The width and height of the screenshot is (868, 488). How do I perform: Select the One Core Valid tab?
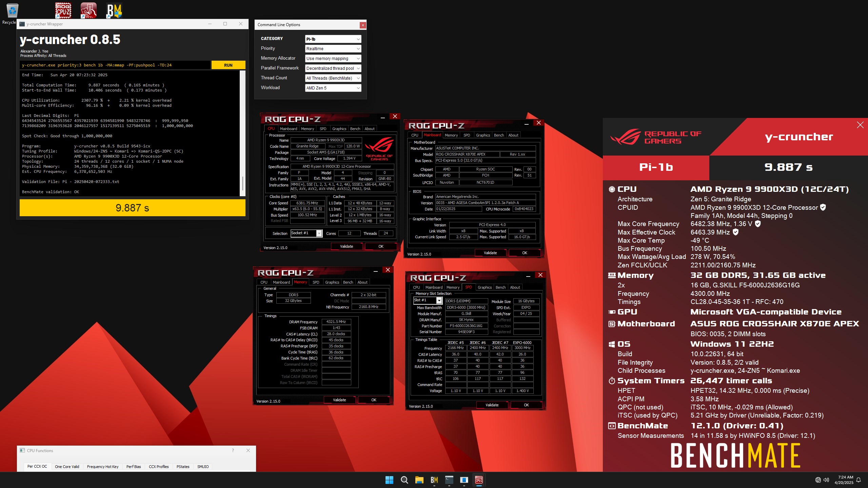(67, 467)
